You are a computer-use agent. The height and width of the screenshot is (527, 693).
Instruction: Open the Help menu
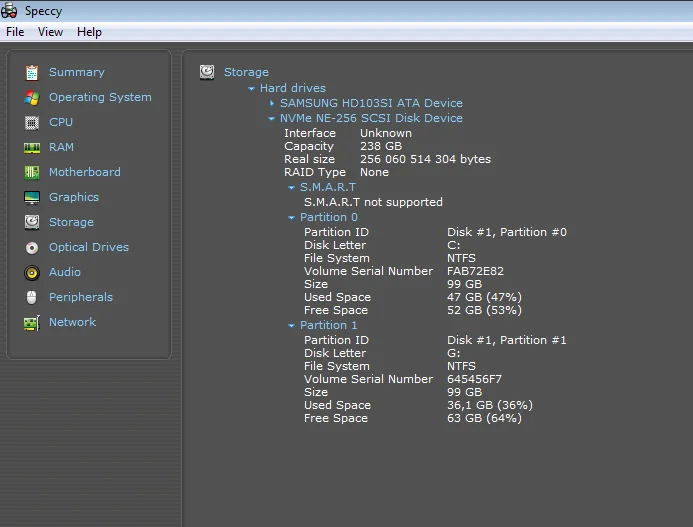pyautogui.click(x=89, y=32)
